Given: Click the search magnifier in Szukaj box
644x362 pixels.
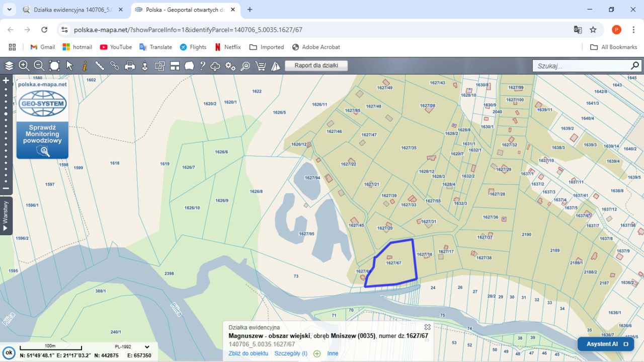Looking at the screenshot, I should (635, 65).
